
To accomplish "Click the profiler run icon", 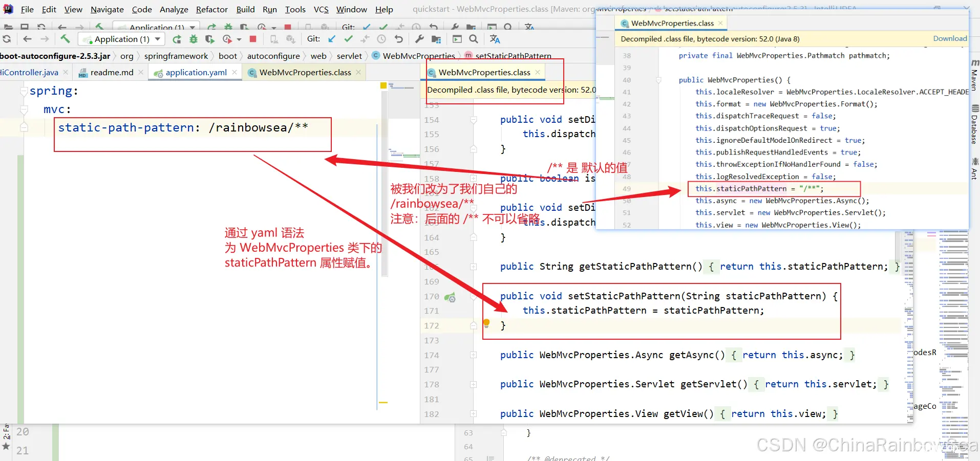I will coord(227,39).
